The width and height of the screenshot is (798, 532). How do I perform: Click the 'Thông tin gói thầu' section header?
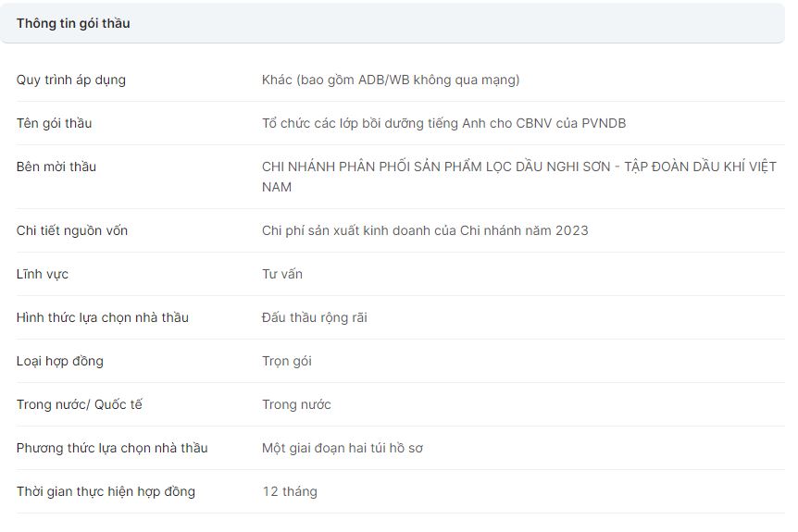73,23
